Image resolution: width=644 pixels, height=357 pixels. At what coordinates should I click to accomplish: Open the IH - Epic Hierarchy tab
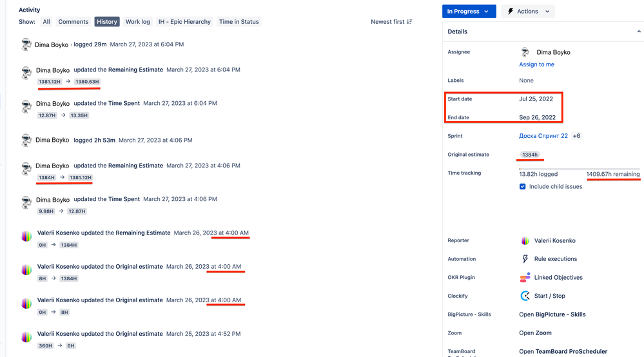tap(184, 22)
